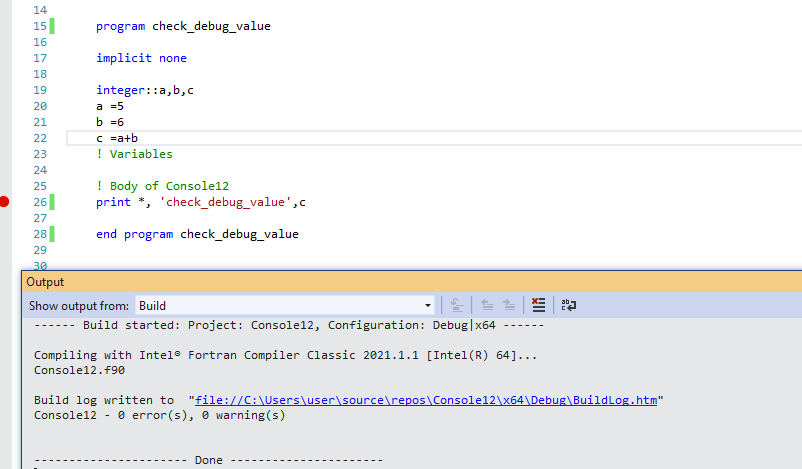Click the '! Variables' comment
The height and width of the screenshot is (469, 802).
(134, 154)
